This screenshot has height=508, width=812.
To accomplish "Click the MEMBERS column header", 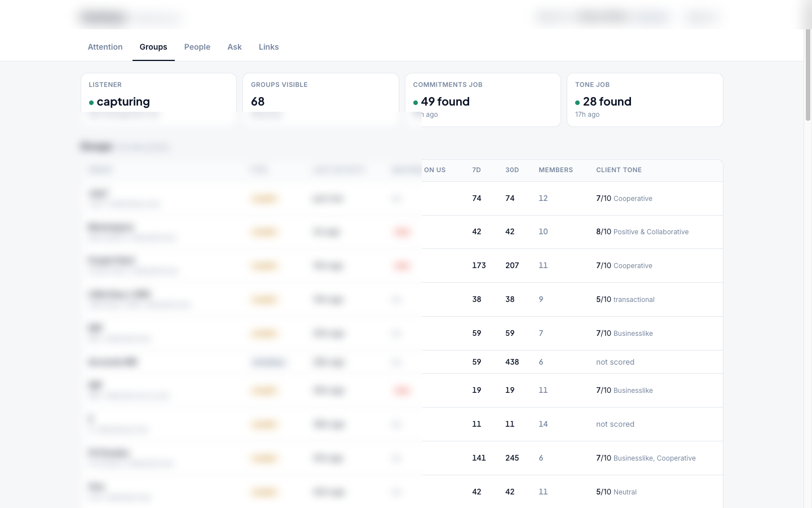I will point(555,170).
